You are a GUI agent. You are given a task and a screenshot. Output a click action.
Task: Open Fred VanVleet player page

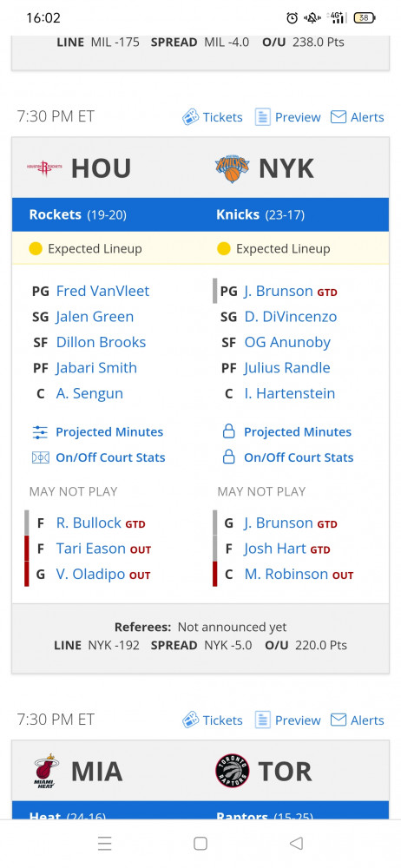coord(103,291)
